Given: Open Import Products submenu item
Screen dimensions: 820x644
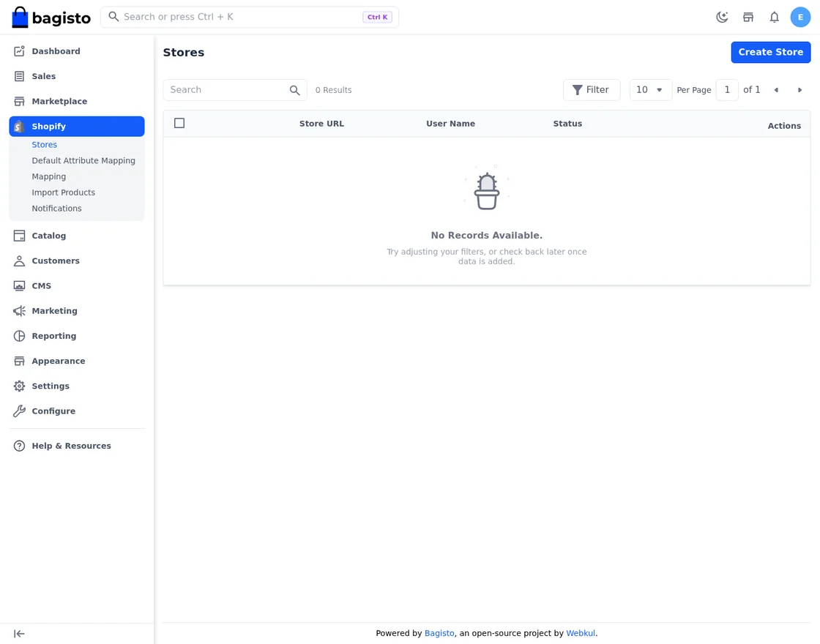Looking at the screenshot, I should coord(63,192).
